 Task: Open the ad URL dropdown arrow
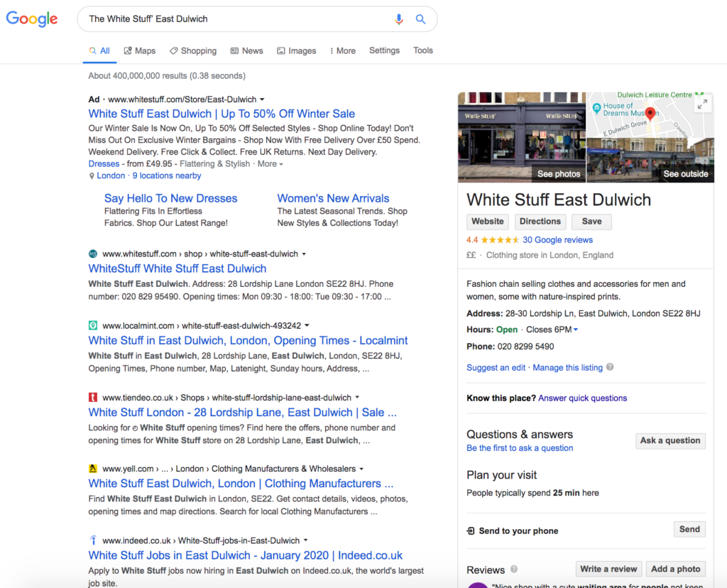click(262, 99)
